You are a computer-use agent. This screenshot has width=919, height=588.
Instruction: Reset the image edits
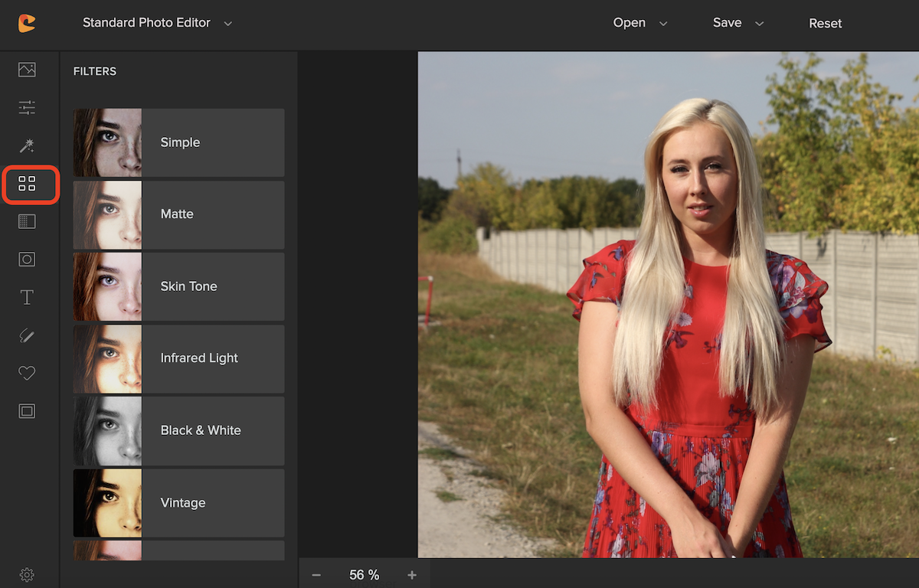click(826, 24)
